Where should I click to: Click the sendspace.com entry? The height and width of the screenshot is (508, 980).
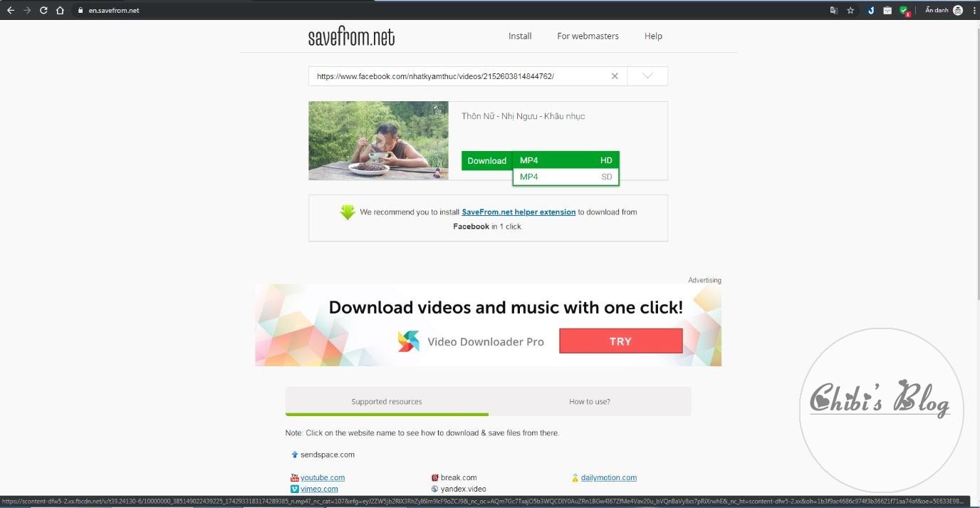point(328,455)
